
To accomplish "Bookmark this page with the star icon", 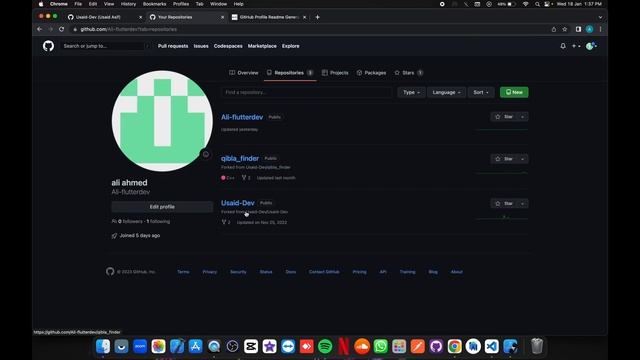I will point(564,29).
